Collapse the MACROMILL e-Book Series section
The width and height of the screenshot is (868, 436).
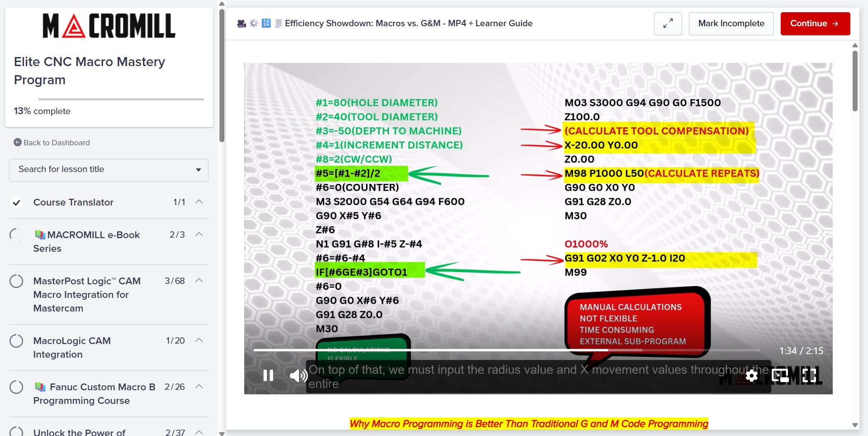pyautogui.click(x=199, y=234)
